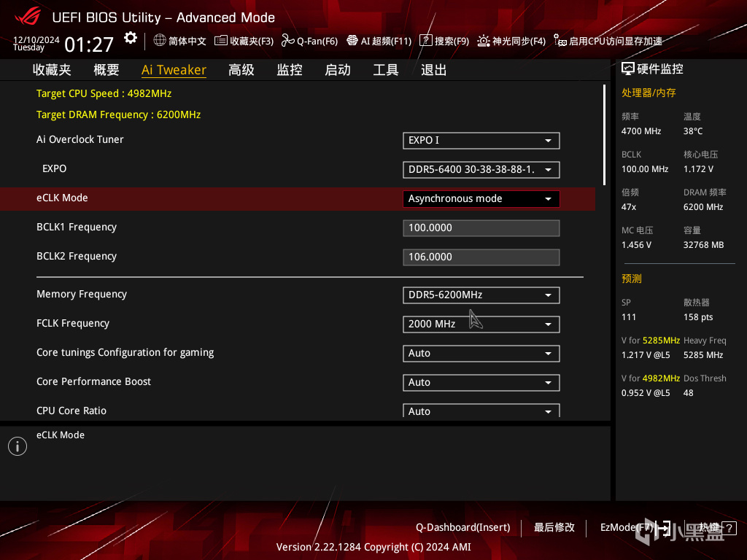Click Target CPU Speed : 4982MHz text
The width and height of the screenshot is (747, 560).
[104, 93]
